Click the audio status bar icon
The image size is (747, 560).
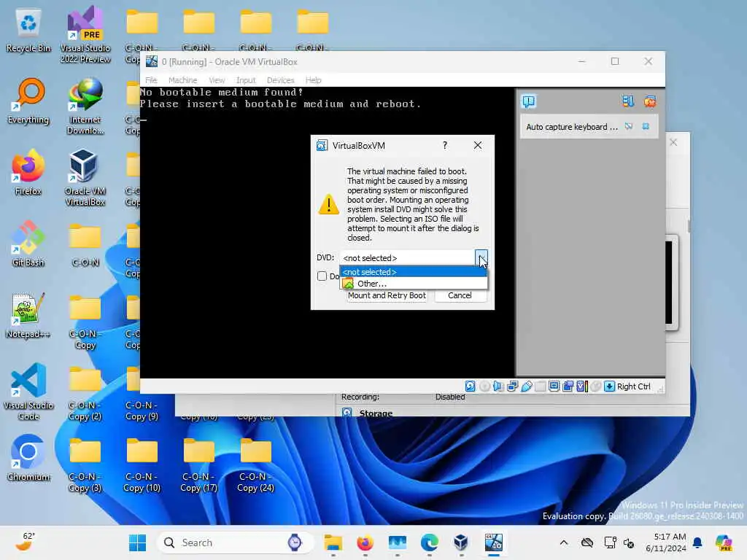498,386
